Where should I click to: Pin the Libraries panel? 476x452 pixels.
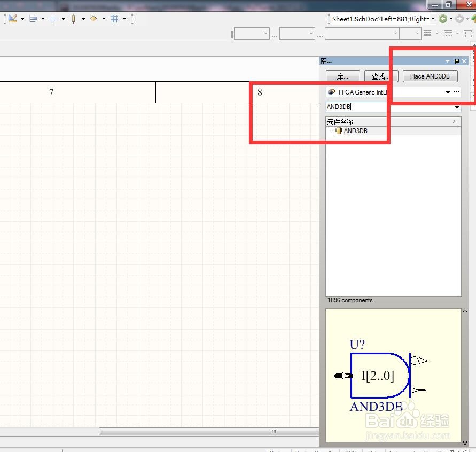pyautogui.click(x=456, y=61)
